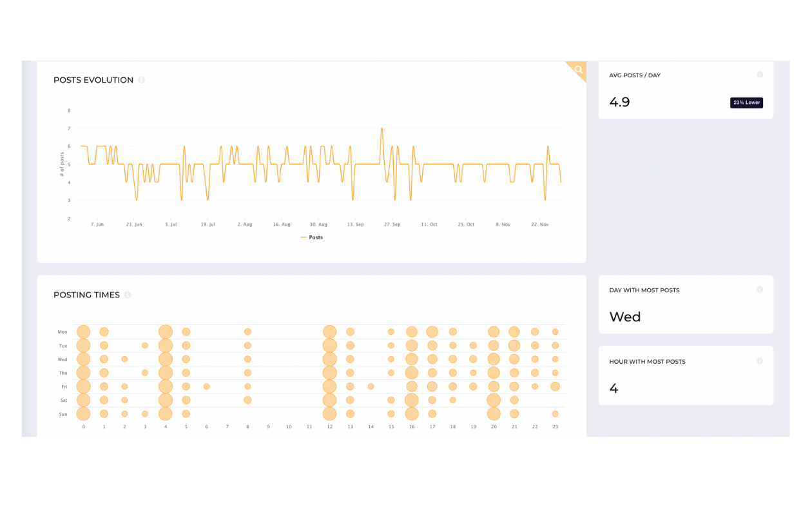Click the info icon beside Posts Evolution title
This screenshot has height=516, width=812.
(x=141, y=80)
